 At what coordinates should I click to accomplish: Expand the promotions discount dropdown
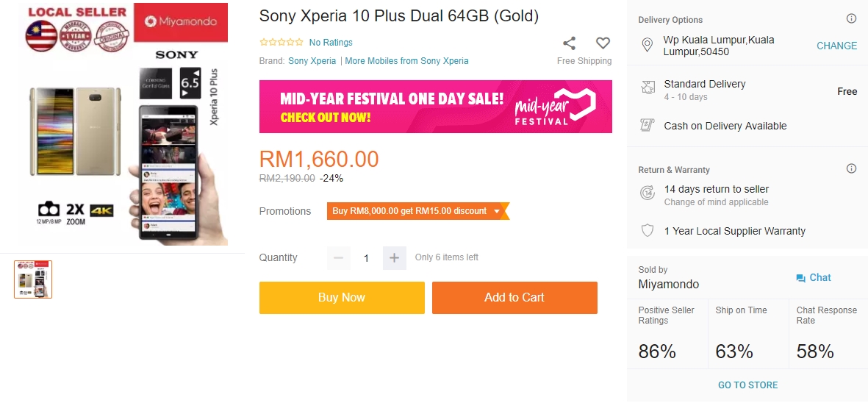tap(497, 211)
